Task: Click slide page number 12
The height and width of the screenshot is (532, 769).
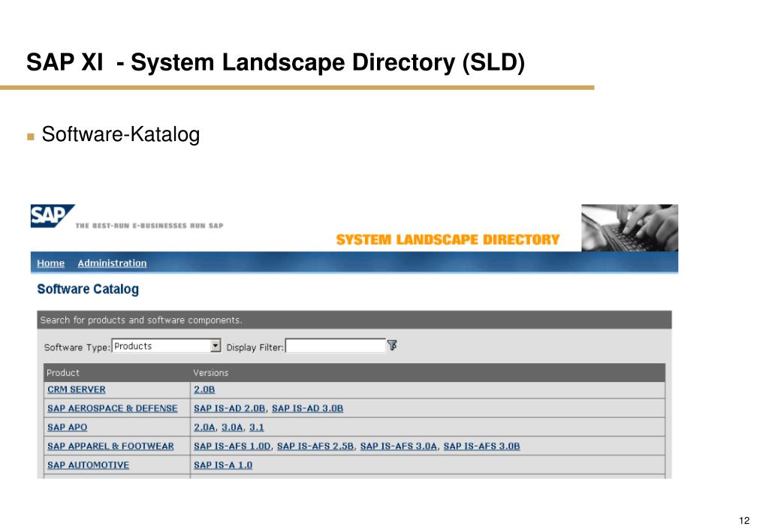Action: point(744,520)
